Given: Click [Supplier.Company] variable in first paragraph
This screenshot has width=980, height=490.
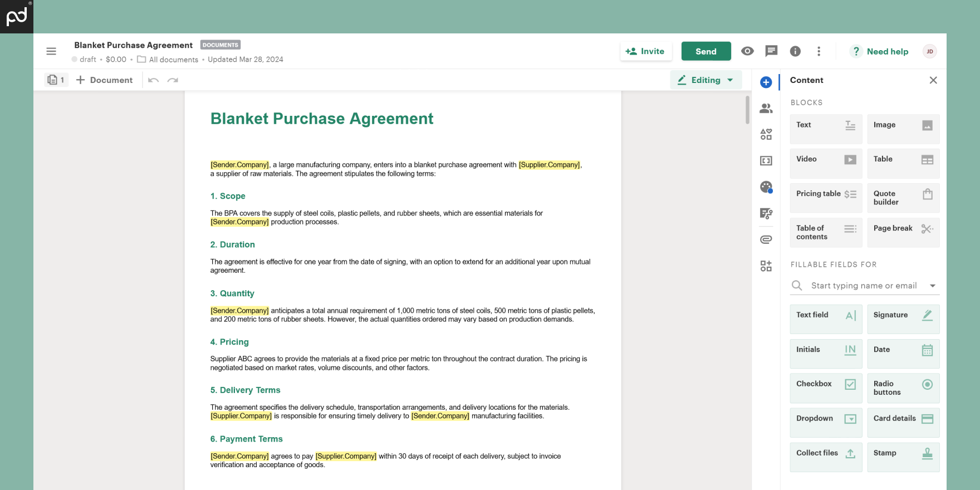Looking at the screenshot, I should [550, 165].
